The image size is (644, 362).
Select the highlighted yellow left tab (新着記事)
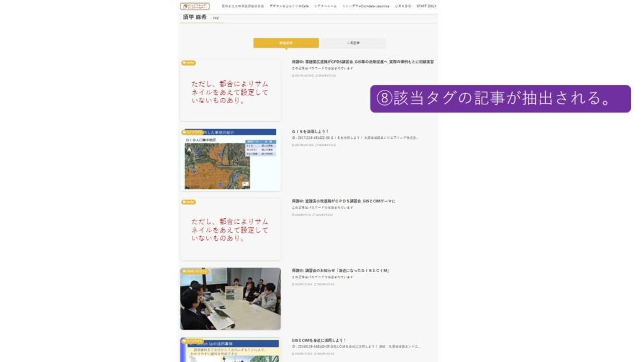pos(286,43)
